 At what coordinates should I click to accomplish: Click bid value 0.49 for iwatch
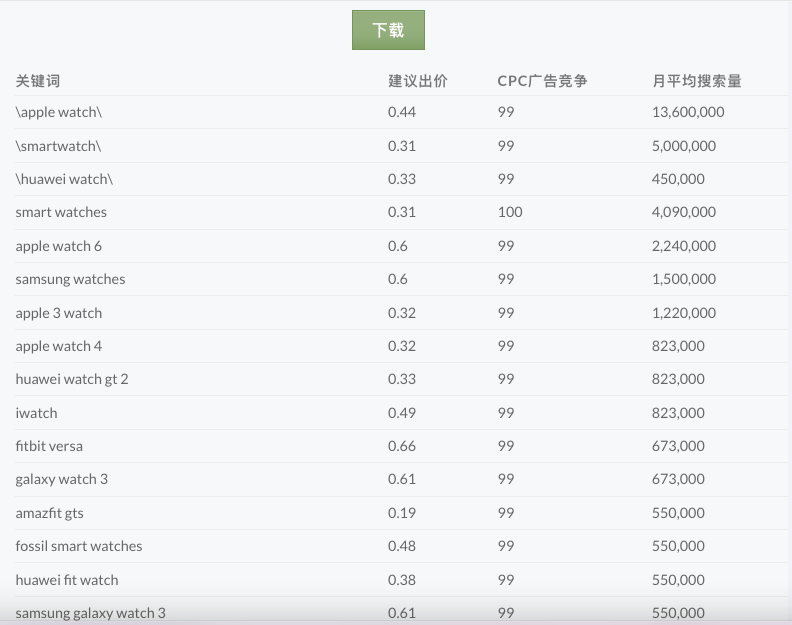pyautogui.click(x=402, y=413)
